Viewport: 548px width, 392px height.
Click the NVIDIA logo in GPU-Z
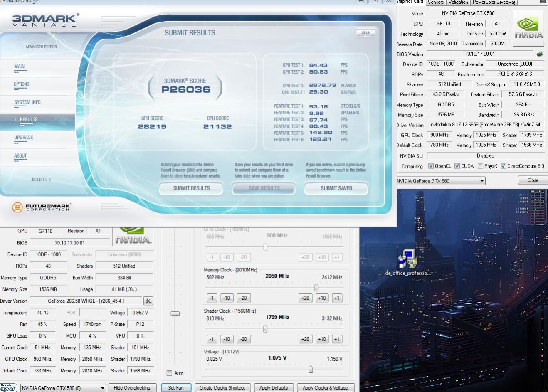click(529, 27)
